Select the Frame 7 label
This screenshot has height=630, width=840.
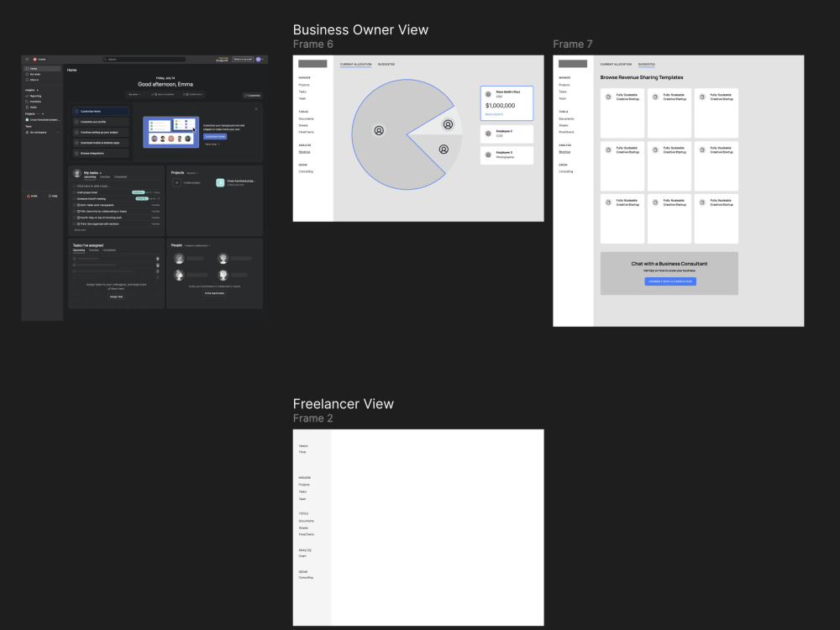click(573, 45)
